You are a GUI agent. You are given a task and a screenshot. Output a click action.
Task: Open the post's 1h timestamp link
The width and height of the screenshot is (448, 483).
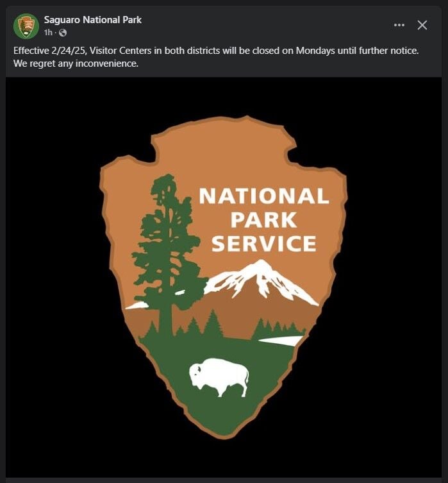[48, 33]
